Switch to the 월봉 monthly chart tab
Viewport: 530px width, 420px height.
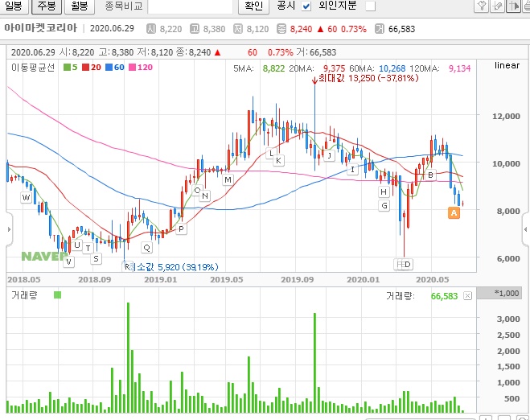(x=80, y=6)
